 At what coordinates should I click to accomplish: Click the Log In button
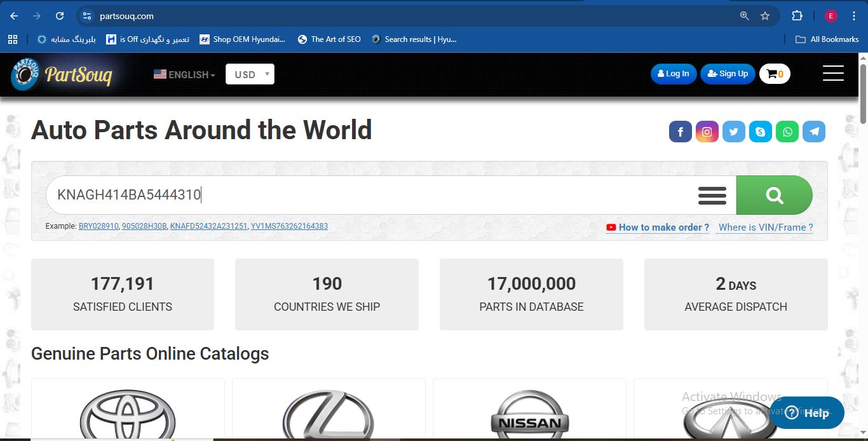click(674, 74)
